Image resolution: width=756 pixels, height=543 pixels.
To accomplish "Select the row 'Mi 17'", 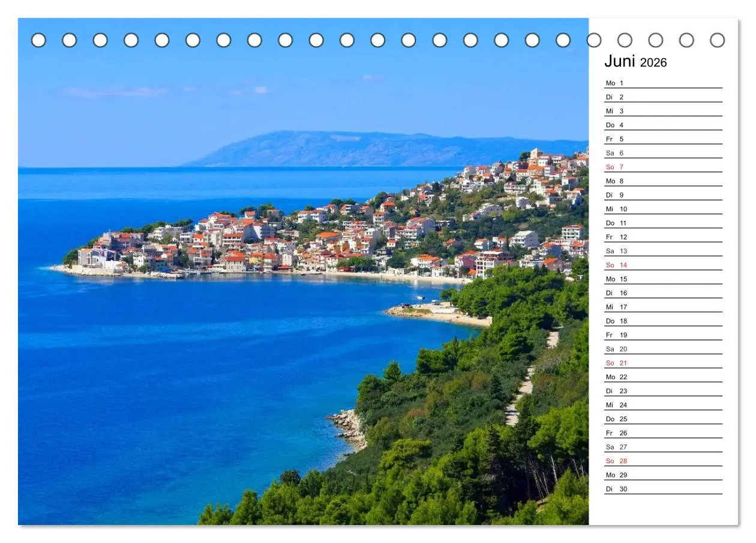I will [x=663, y=307].
